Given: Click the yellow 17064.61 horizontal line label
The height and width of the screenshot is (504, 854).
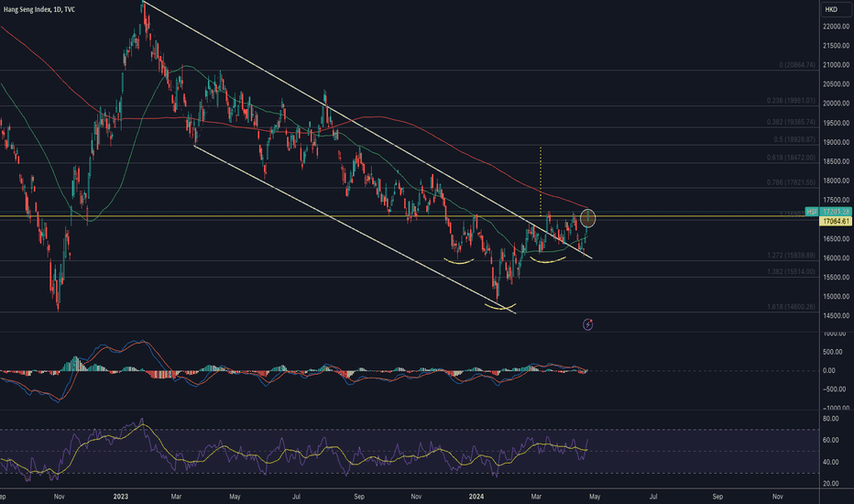Looking at the screenshot, I should (x=836, y=221).
